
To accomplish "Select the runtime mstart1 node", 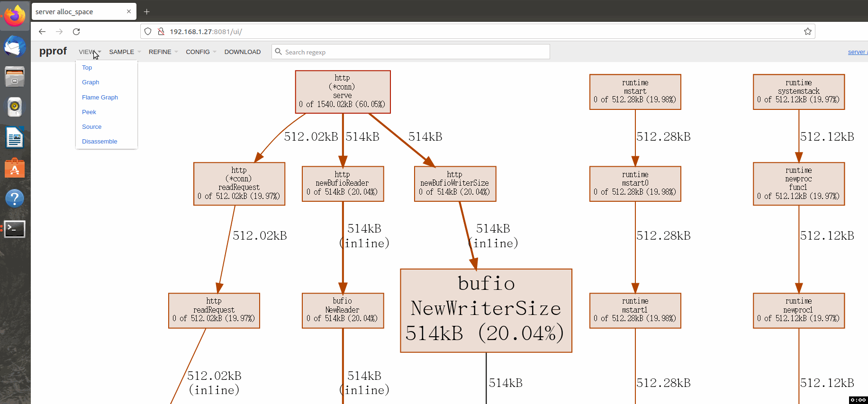I will click(x=635, y=311).
